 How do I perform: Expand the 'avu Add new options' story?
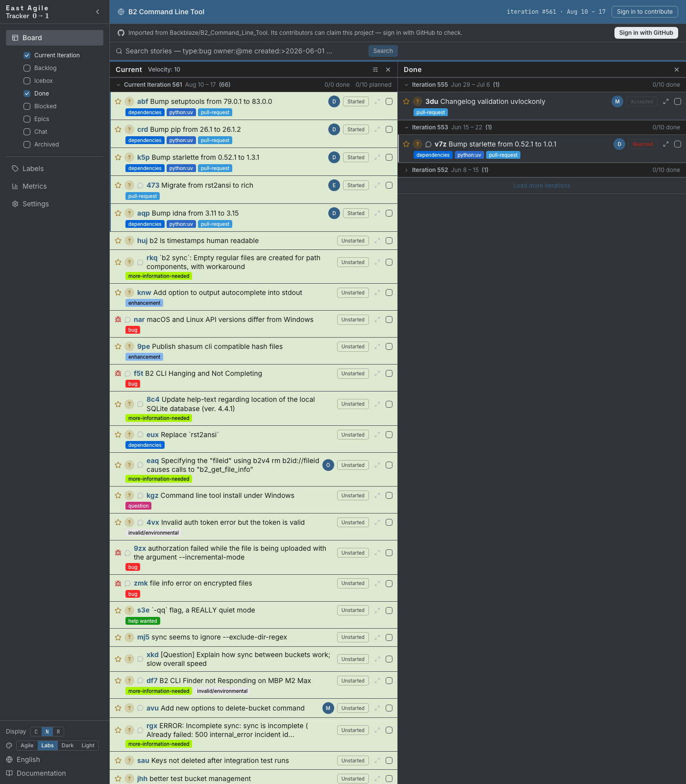377,708
